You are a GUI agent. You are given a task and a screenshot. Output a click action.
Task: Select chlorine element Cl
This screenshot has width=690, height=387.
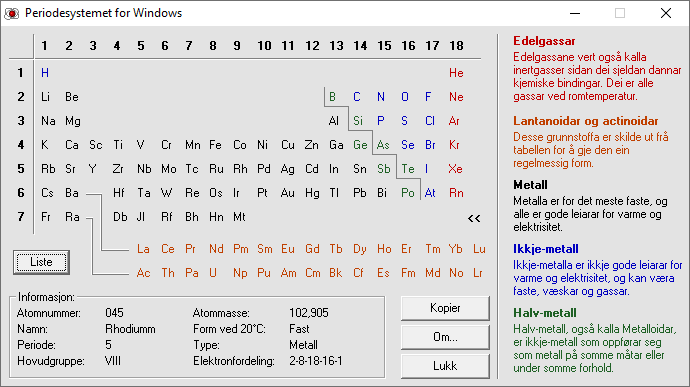click(430, 121)
